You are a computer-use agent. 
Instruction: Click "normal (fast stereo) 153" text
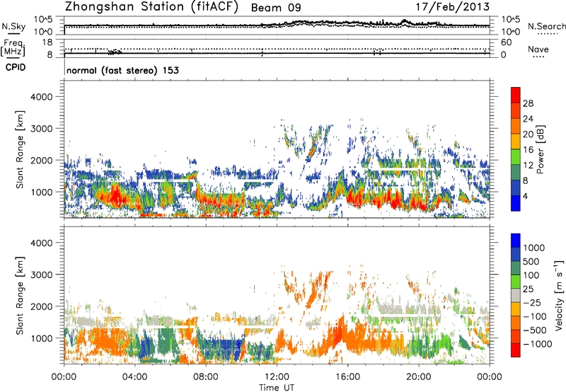122,70
